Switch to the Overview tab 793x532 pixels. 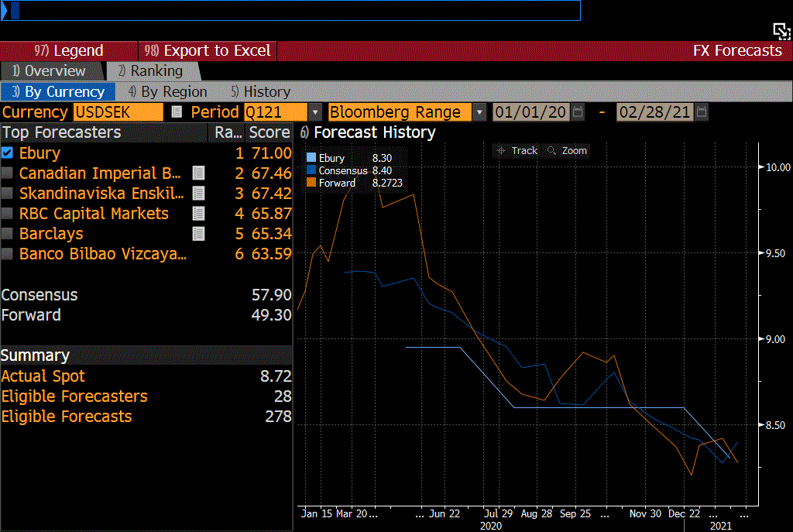(52, 70)
